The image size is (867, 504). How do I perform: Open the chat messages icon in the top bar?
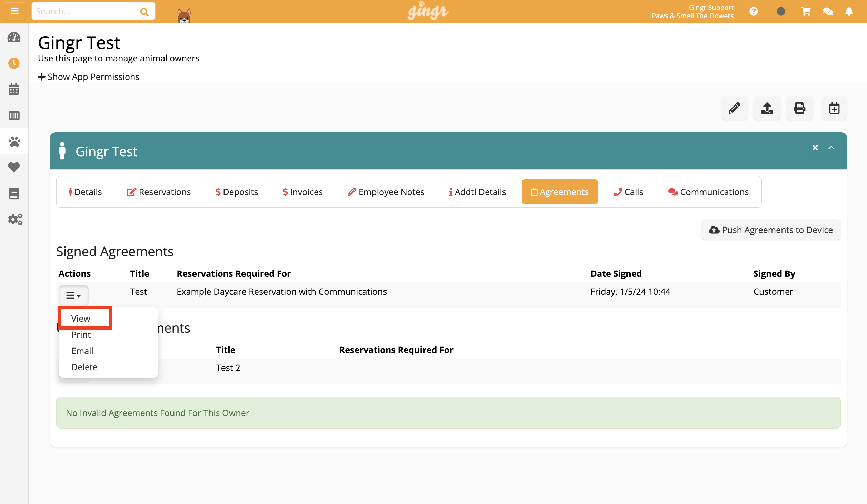[828, 11]
